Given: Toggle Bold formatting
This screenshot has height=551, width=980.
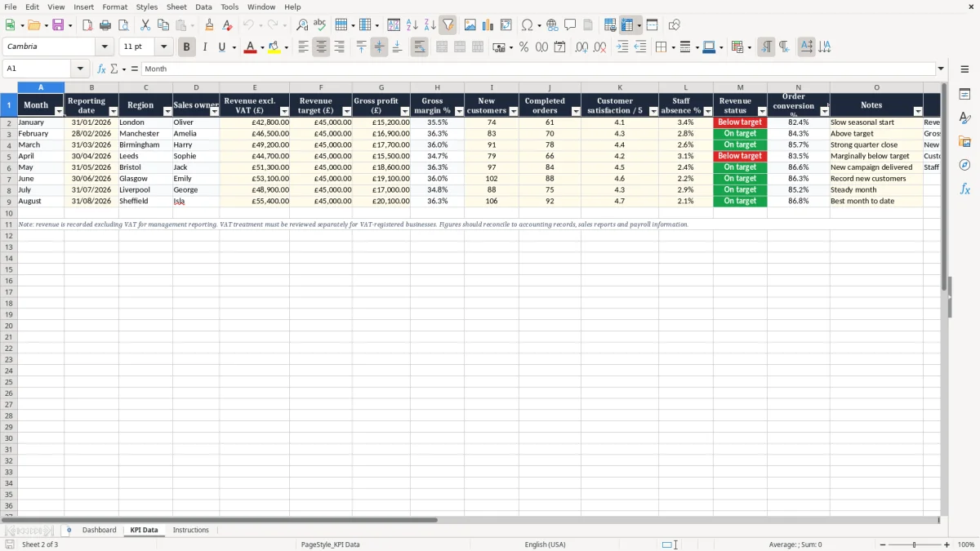Looking at the screenshot, I should tap(186, 47).
